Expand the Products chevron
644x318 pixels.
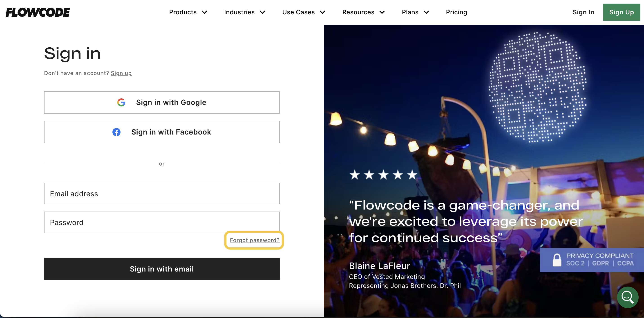point(204,12)
